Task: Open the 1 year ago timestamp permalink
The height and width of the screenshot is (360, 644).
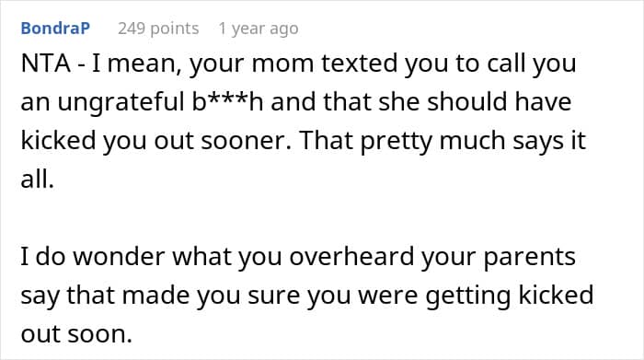Action: coord(259,29)
